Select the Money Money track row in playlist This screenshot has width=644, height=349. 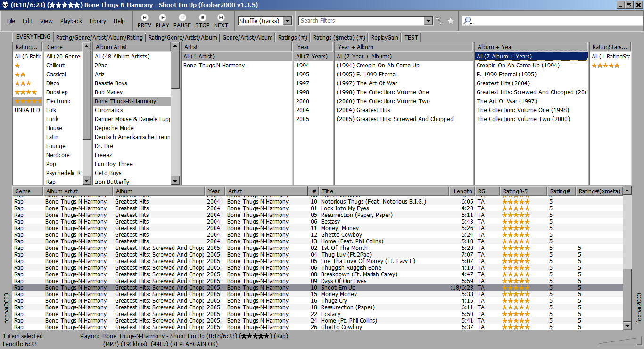coord(318,294)
